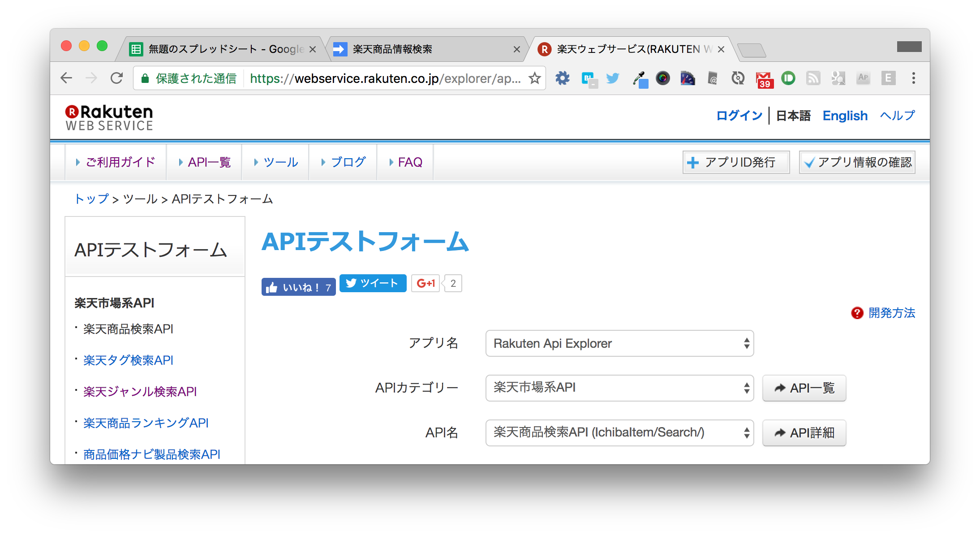Open the API名 dropdown

click(x=619, y=432)
